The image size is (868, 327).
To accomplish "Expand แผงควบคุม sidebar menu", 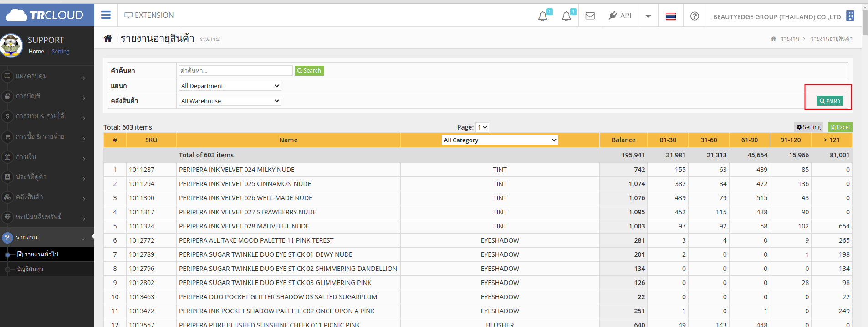I will (x=47, y=76).
